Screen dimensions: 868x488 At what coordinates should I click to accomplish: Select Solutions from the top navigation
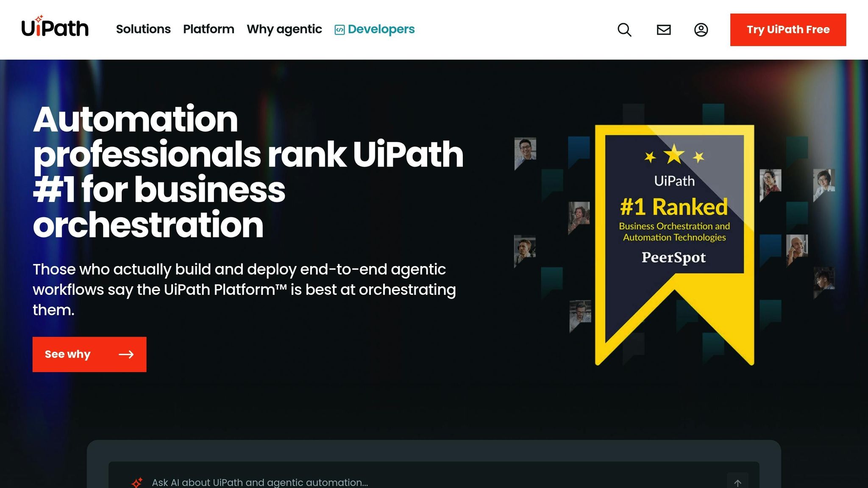coord(144,30)
